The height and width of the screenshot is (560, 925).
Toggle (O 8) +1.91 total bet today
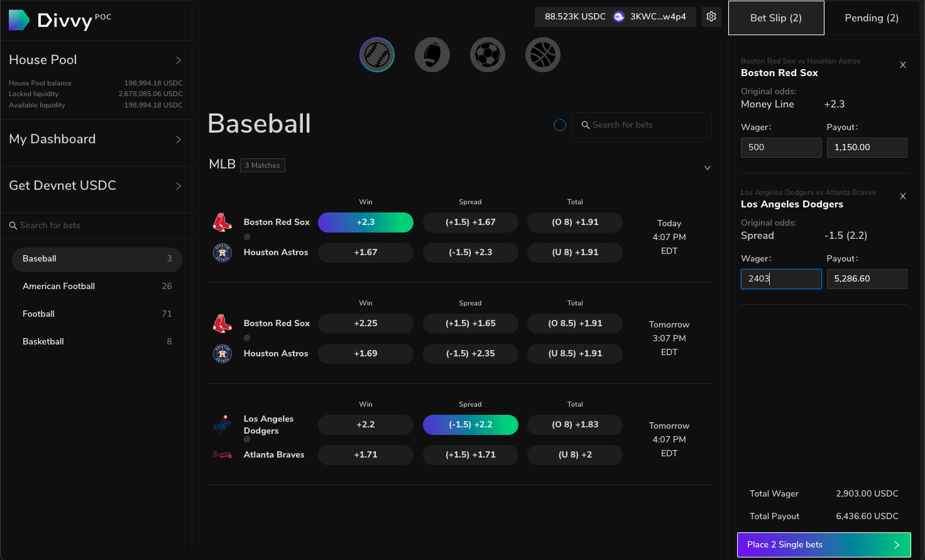click(x=575, y=222)
